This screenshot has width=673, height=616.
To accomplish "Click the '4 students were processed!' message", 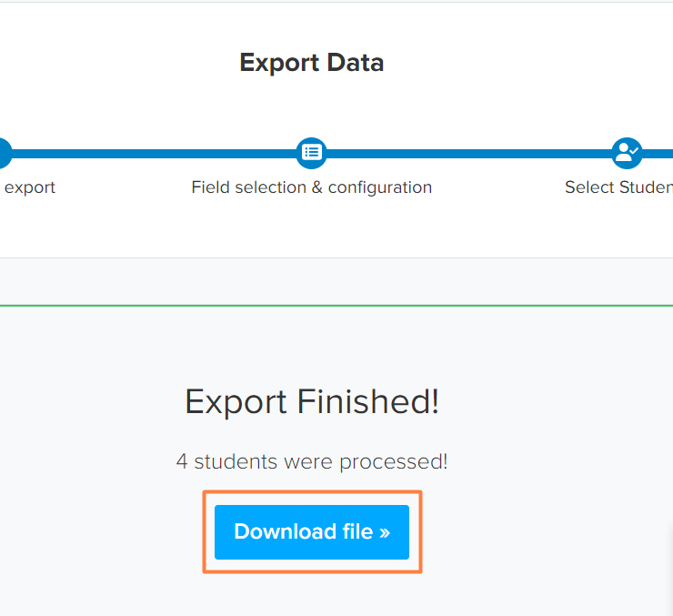I will tap(312, 462).
